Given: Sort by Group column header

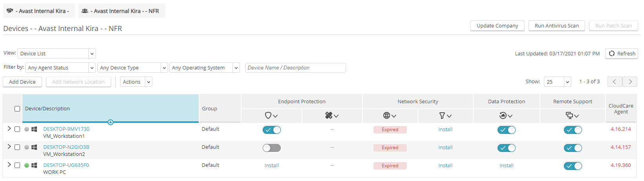Looking at the screenshot, I should [x=220, y=109].
